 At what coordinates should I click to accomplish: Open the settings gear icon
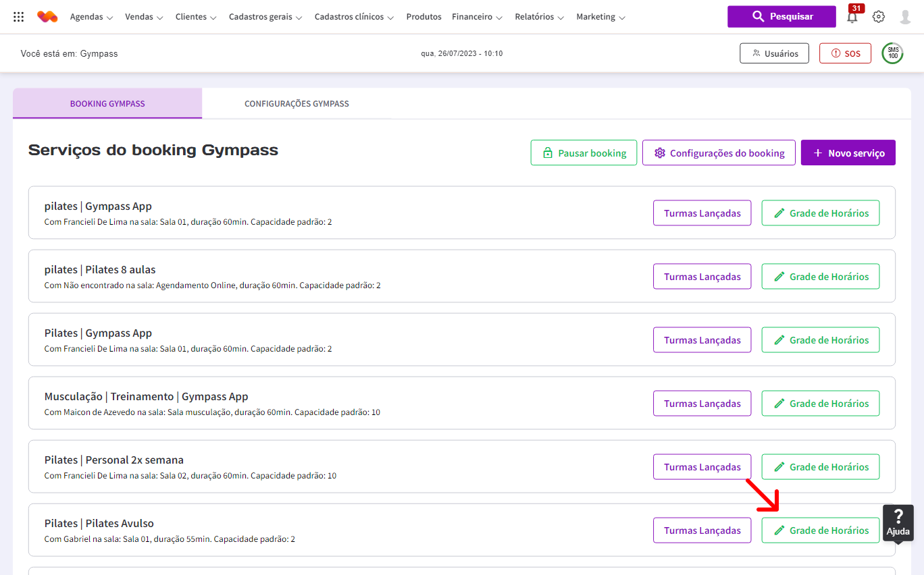pos(878,17)
